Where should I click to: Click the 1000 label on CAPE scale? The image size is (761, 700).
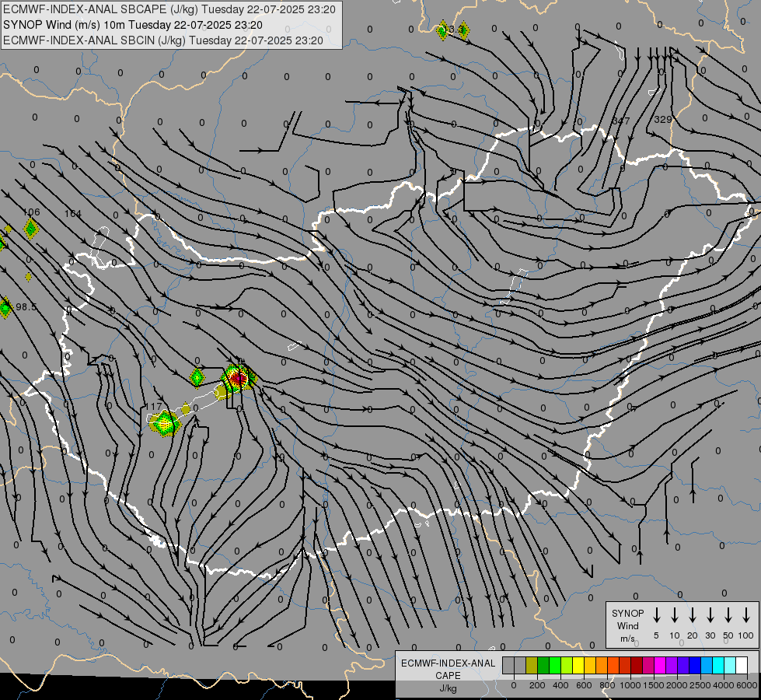(630, 685)
